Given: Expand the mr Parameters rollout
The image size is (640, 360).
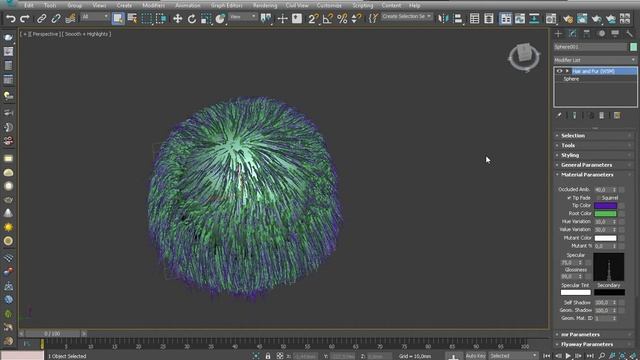Looking at the screenshot, I should point(594,334).
